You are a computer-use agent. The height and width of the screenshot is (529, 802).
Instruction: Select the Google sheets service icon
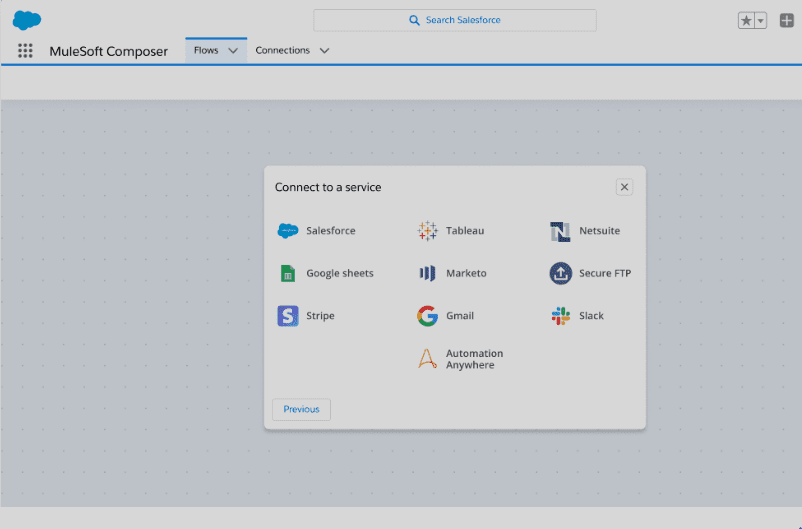(x=288, y=273)
